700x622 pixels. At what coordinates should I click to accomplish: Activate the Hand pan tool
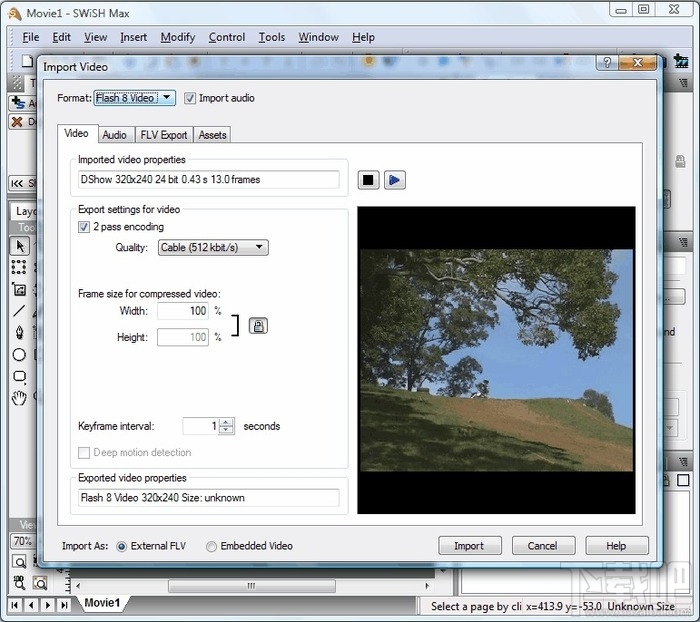pos(19,398)
